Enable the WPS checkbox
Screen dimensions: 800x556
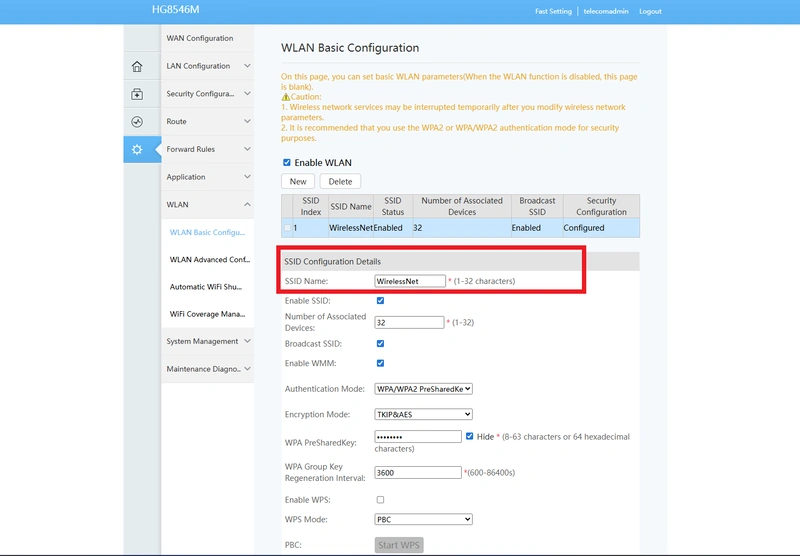coord(380,500)
